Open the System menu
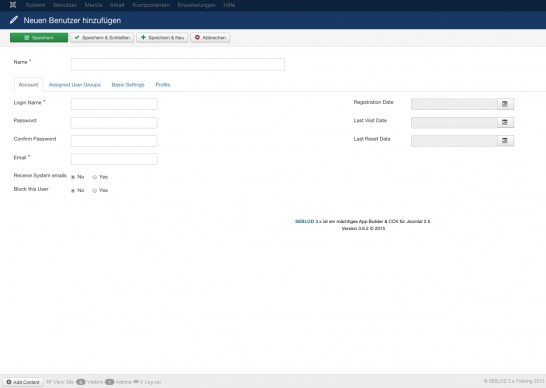546x388 pixels. coord(35,5)
